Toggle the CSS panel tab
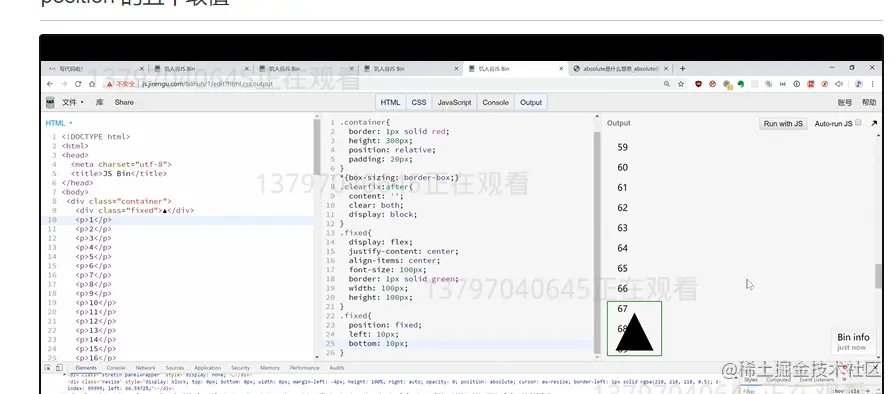 coord(419,102)
